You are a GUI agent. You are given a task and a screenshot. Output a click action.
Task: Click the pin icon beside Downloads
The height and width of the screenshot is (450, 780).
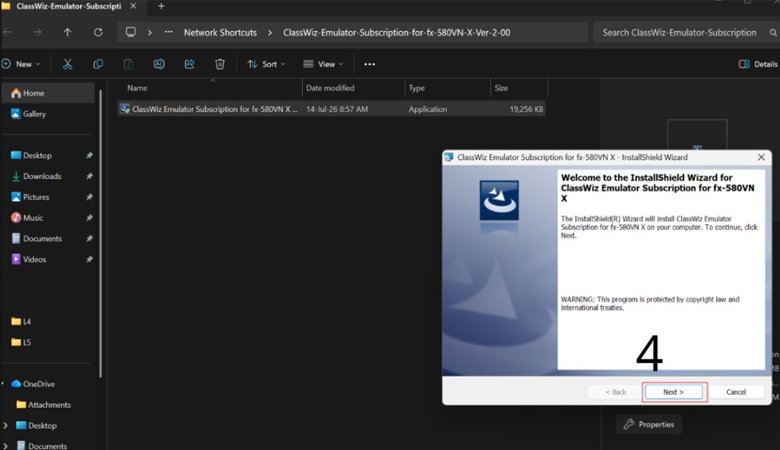coord(89,177)
